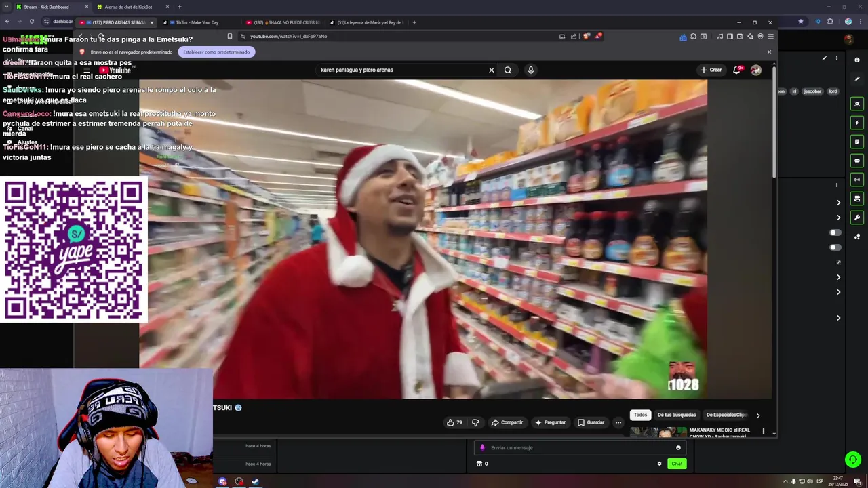Open Brave Leo AI sparkle icon
868x488 pixels.
[750, 36]
